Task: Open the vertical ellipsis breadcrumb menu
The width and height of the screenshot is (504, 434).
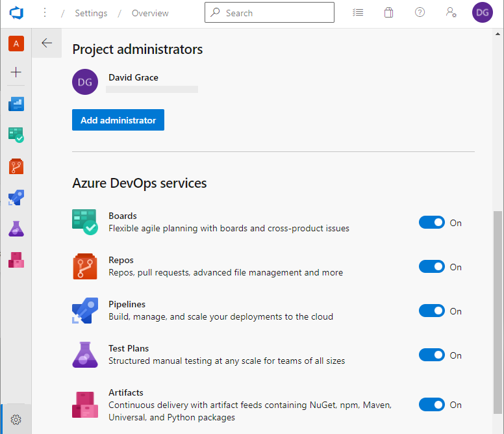Action: click(x=45, y=12)
